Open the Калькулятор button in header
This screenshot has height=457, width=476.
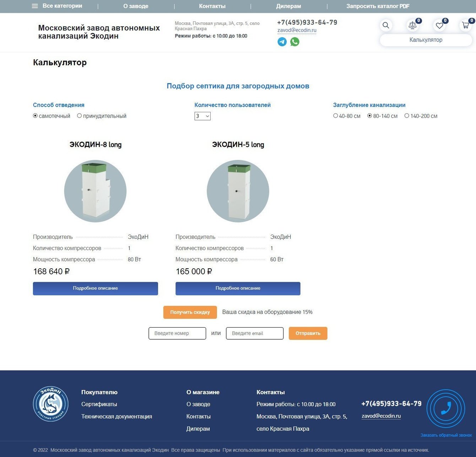pos(426,40)
